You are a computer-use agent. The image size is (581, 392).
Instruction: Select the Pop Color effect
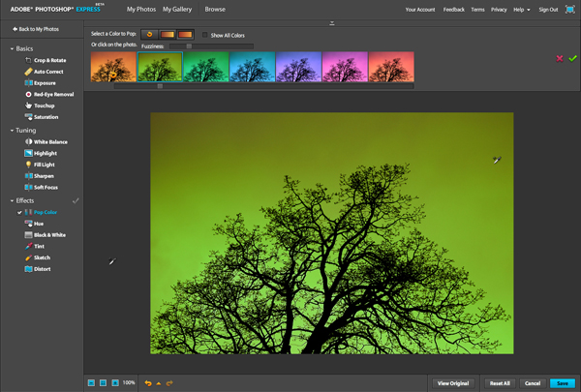point(41,212)
